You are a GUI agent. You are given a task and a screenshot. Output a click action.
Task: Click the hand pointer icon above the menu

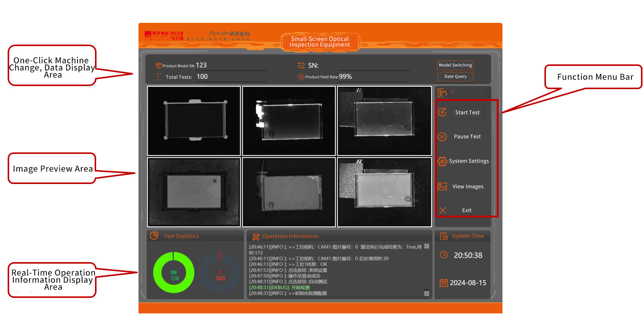click(442, 93)
